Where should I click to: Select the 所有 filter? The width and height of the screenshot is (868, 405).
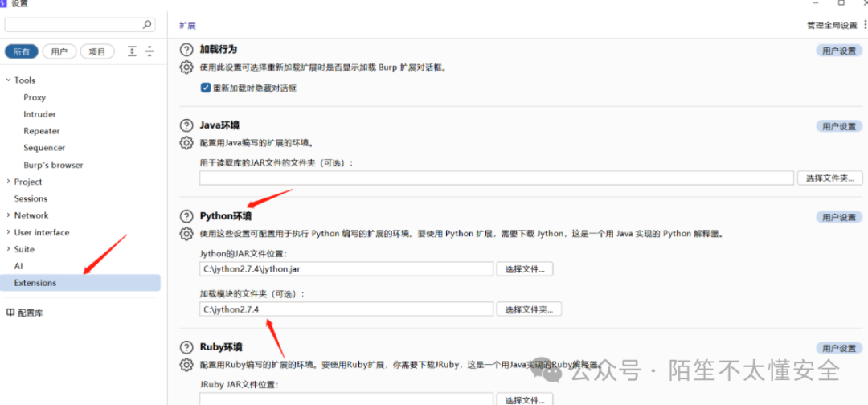[22, 51]
